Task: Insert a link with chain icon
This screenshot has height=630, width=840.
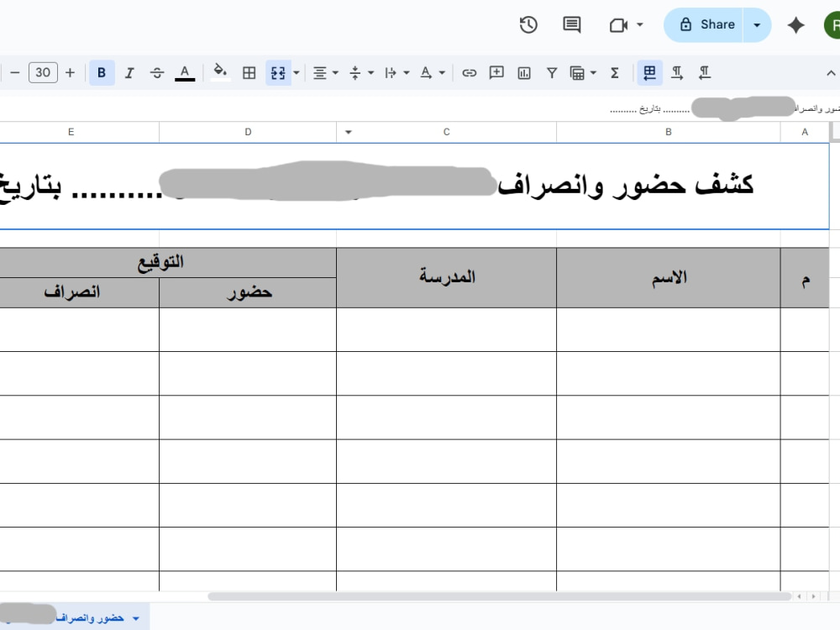Action: coord(469,72)
